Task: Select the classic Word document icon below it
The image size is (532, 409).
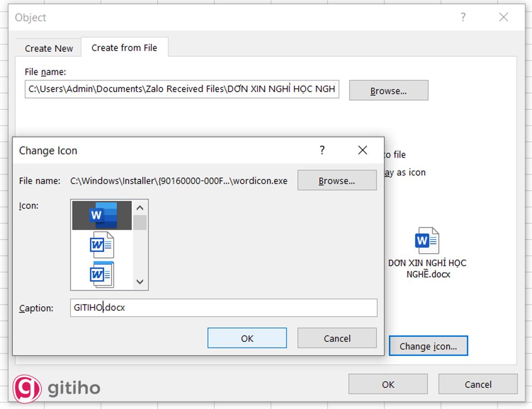Action: pyautogui.click(x=100, y=245)
